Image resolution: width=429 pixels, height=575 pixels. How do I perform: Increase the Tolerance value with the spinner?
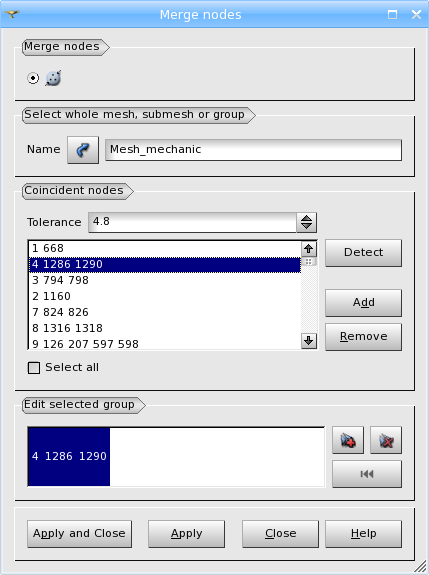point(307,218)
